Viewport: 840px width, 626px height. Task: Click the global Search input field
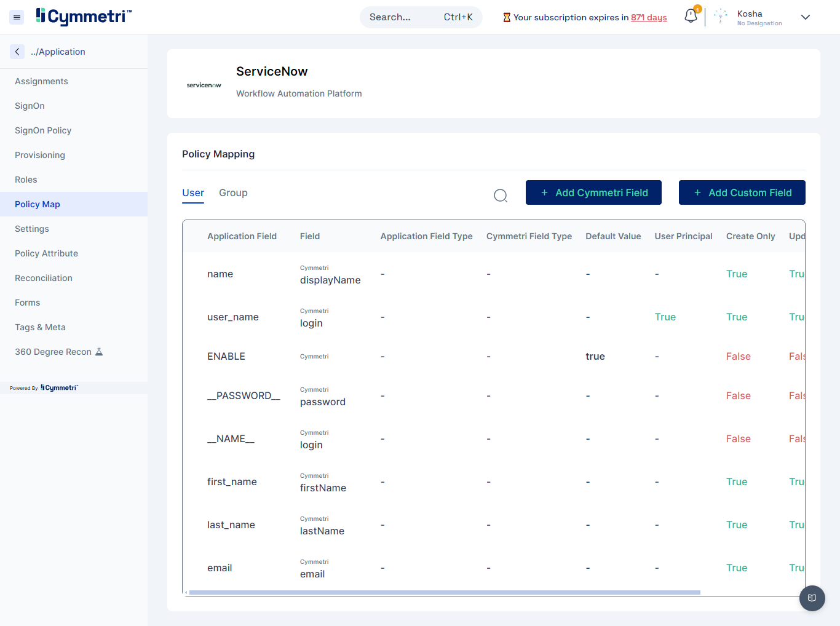[x=400, y=17]
